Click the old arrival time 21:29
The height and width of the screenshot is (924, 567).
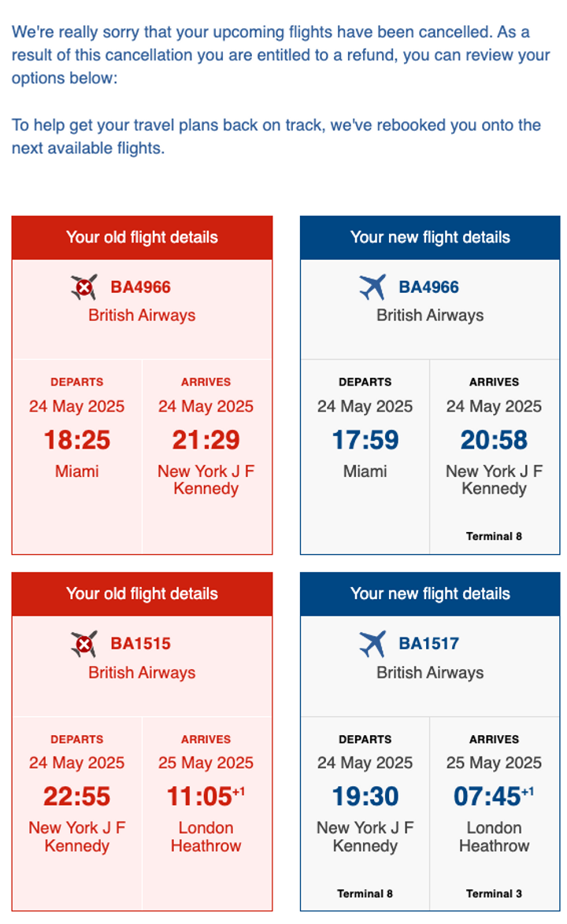(206, 440)
